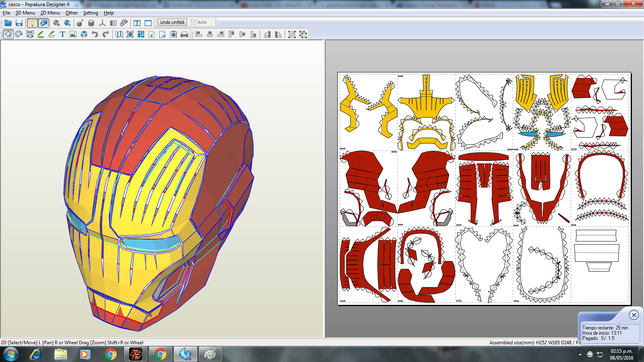Open Windows Explorer folder from taskbar
The image size is (644, 362).
(60, 354)
